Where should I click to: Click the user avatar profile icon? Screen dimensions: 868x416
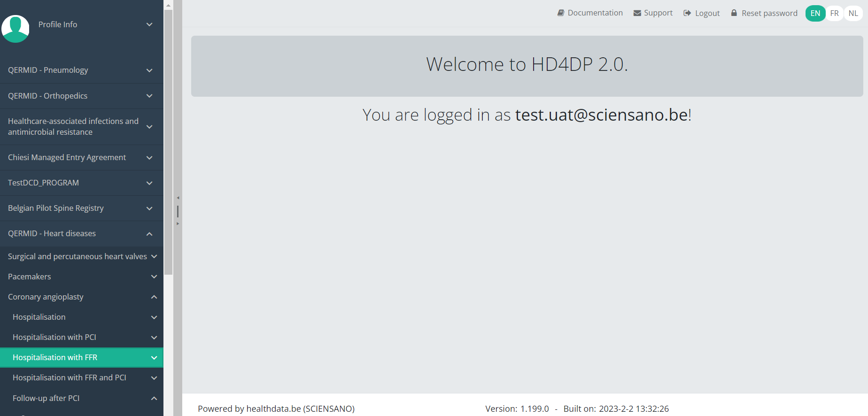point(15,29)
